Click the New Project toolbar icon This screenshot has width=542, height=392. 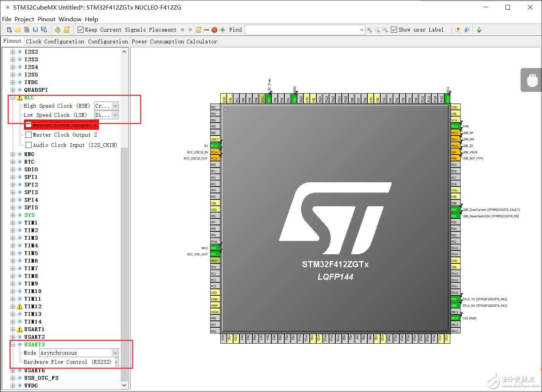(x=10, y=30)
